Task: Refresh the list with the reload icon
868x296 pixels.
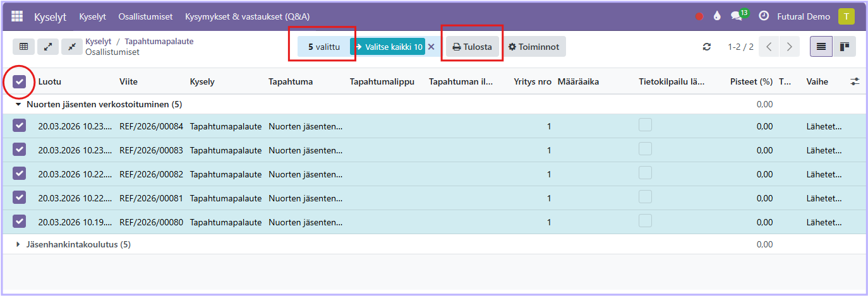Action: [x=707, y=47]
